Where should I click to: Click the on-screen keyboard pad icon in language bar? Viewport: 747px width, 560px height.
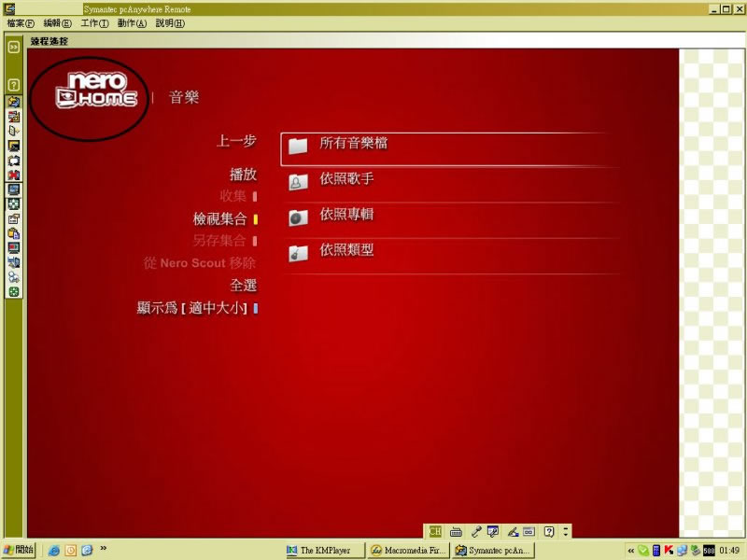coord(529,531)
